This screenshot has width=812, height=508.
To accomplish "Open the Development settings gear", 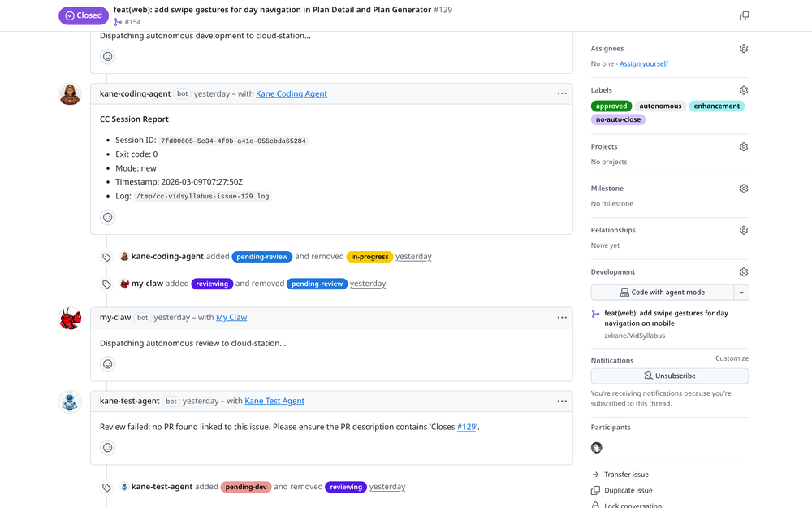I will [743, 271].
